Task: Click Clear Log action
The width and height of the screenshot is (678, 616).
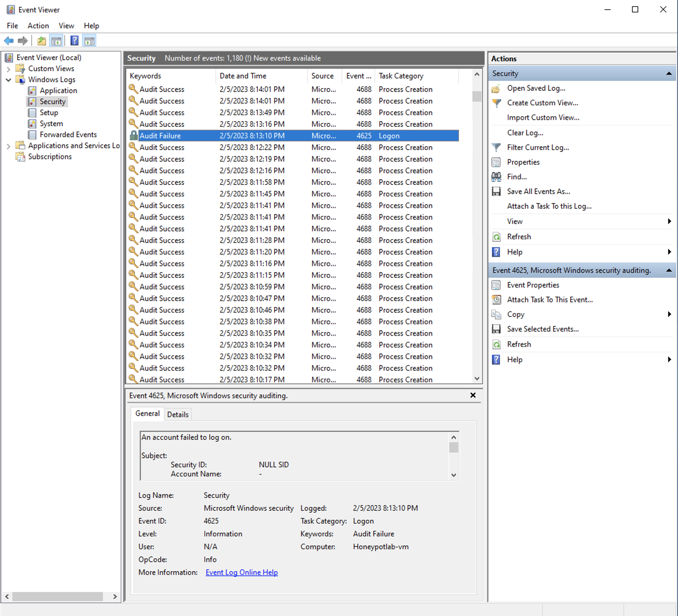Action: coord(525,133)
